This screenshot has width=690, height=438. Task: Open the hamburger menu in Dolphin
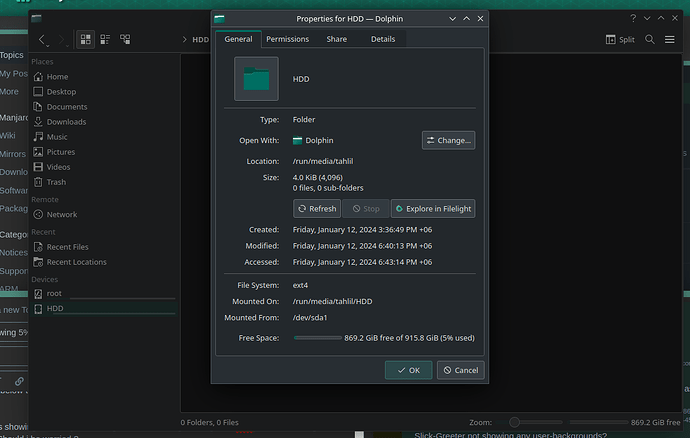(669, 40)
